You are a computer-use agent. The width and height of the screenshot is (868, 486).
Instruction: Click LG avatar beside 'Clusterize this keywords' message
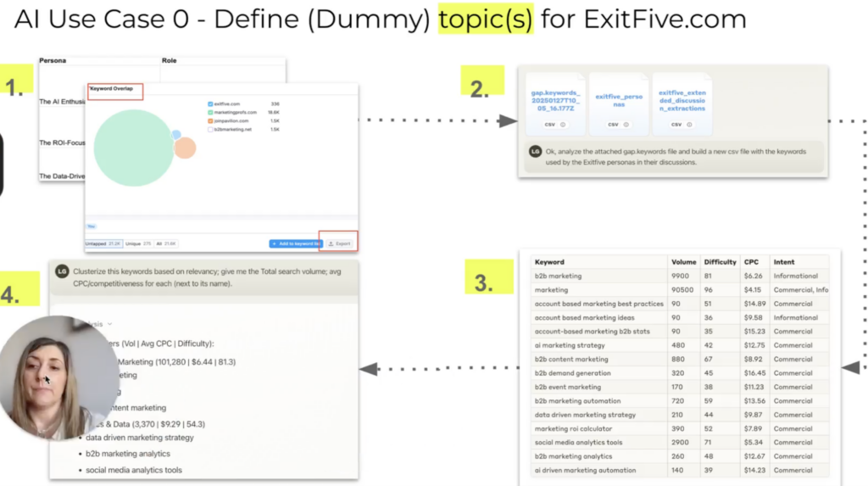pos(62,271)
